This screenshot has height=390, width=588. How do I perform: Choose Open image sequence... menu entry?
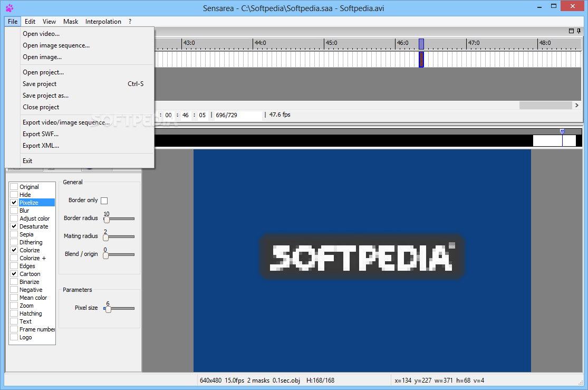[x=80, y=45]
